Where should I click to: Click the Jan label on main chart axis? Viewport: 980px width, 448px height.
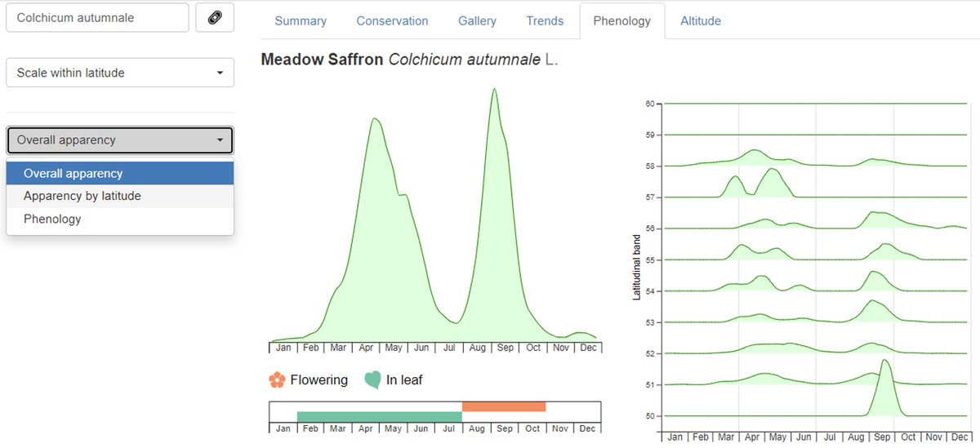point(283,347)
